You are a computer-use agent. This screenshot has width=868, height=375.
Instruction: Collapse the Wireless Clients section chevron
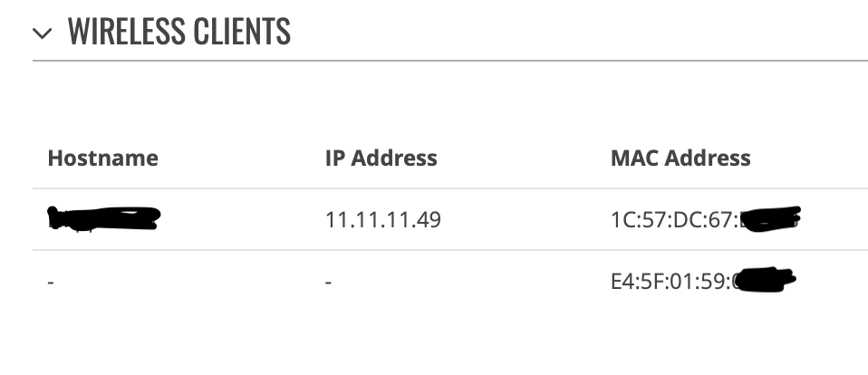tap(42, 34)
